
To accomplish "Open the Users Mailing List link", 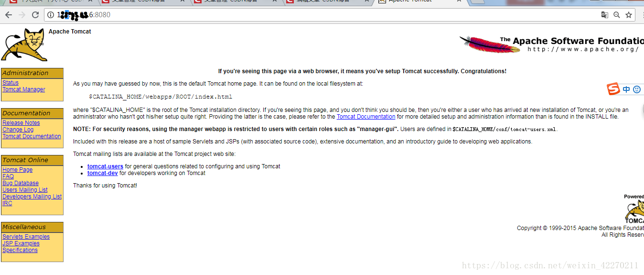I will point(25,190).
